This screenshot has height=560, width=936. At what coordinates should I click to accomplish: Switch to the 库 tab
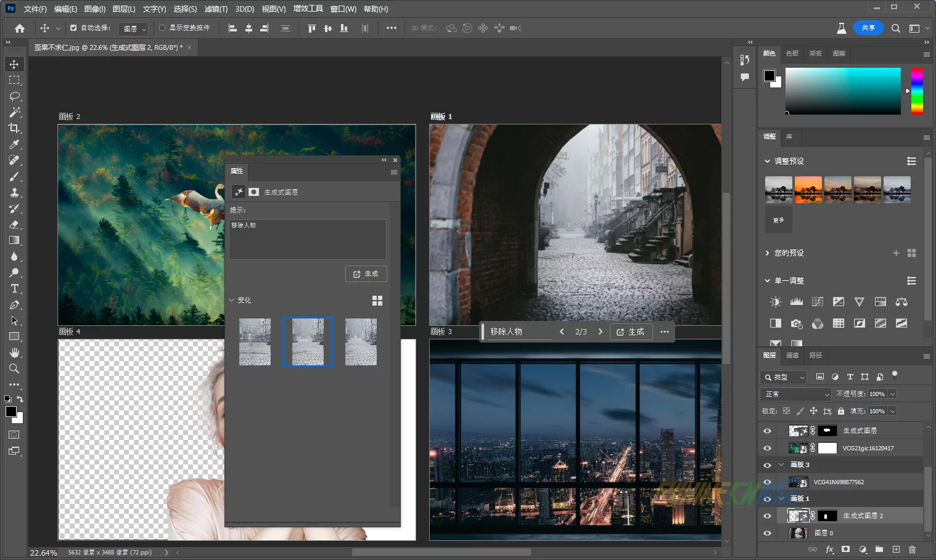[x=789, y=137]
